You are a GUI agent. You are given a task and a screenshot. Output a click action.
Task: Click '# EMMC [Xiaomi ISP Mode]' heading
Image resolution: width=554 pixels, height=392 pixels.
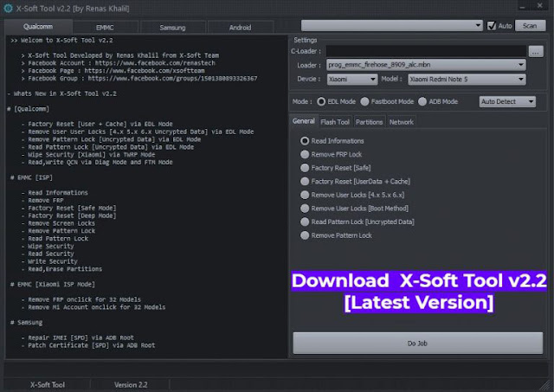point(53,285)
